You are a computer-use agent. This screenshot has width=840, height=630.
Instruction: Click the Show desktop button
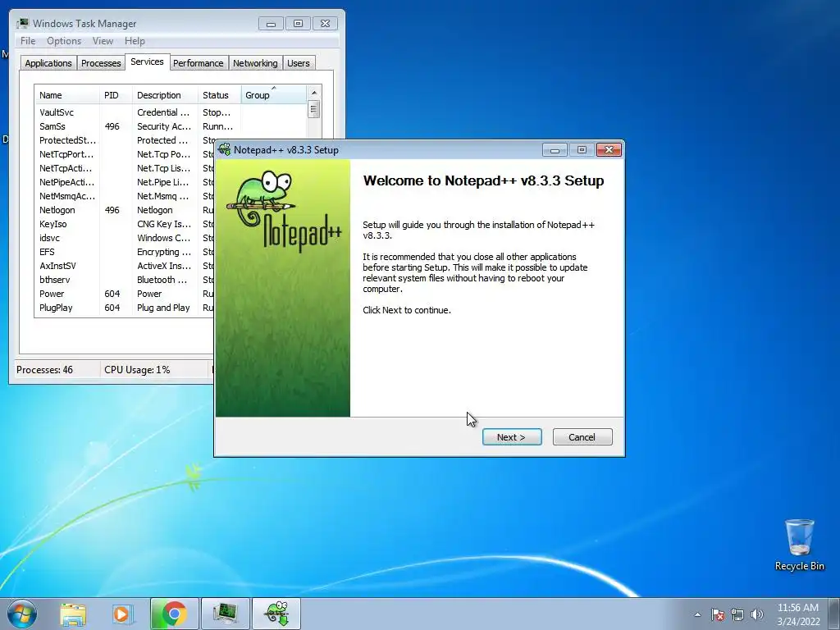pos(833,614)
